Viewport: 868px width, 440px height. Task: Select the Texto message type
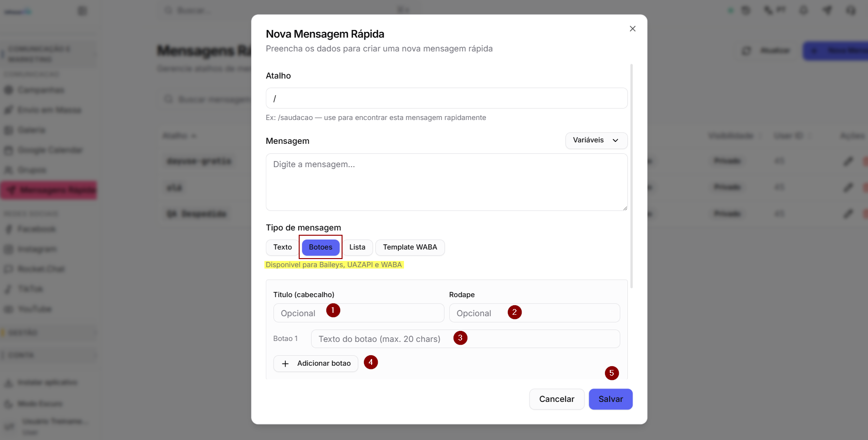point(283,247)
